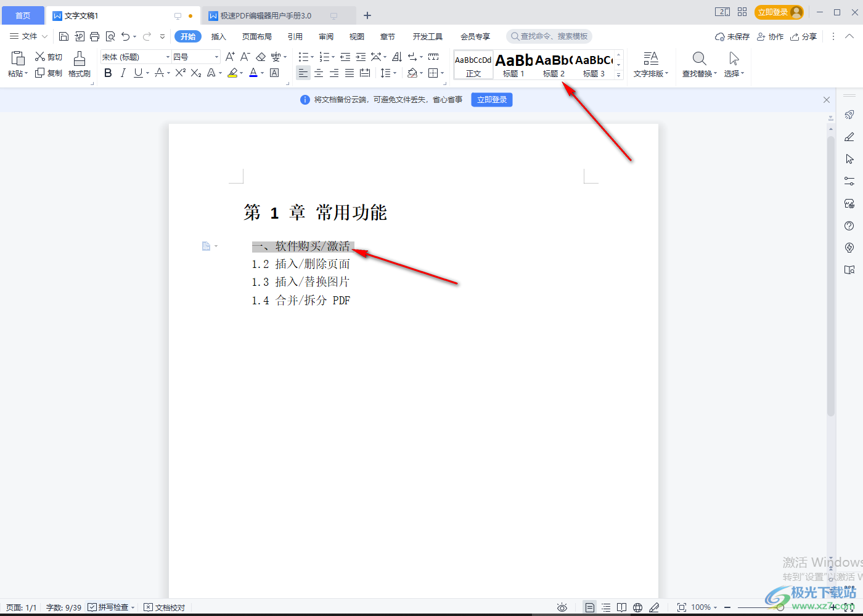863x616 pixels.
Task: Click the 分享 (Share) button
Action: [804, 36]
